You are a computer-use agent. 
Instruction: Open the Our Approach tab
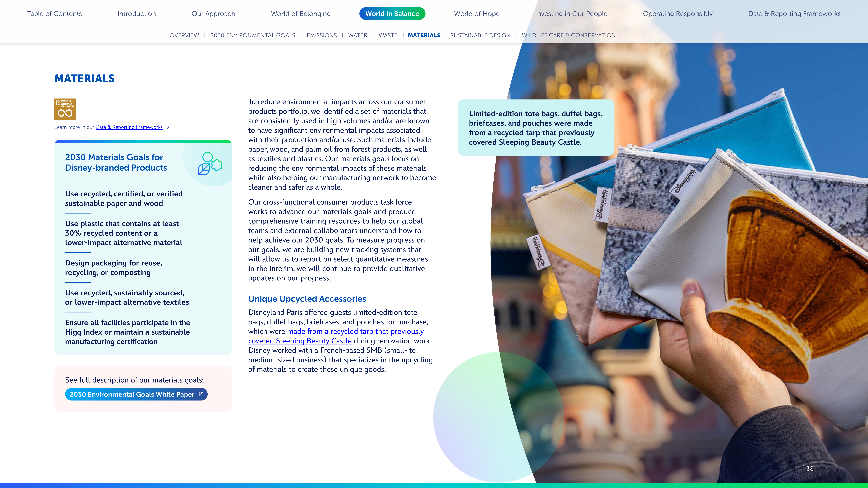coord(213,14)
